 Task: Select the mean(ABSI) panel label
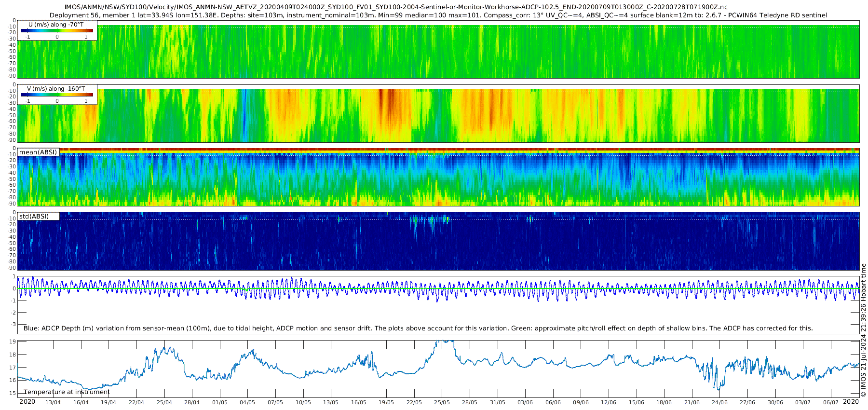click(x=38, y=152)
